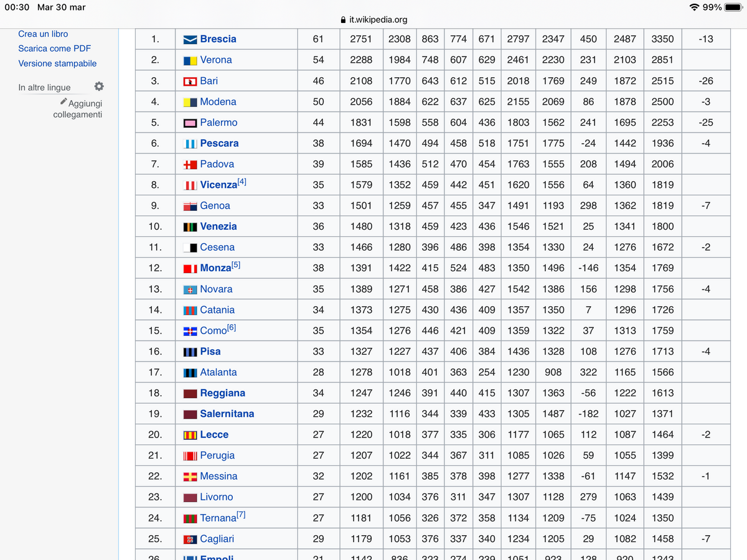Tap the Genoa flag icon
Image resolution: width=747 pixels, height=560 pixels.
point(190,206)
